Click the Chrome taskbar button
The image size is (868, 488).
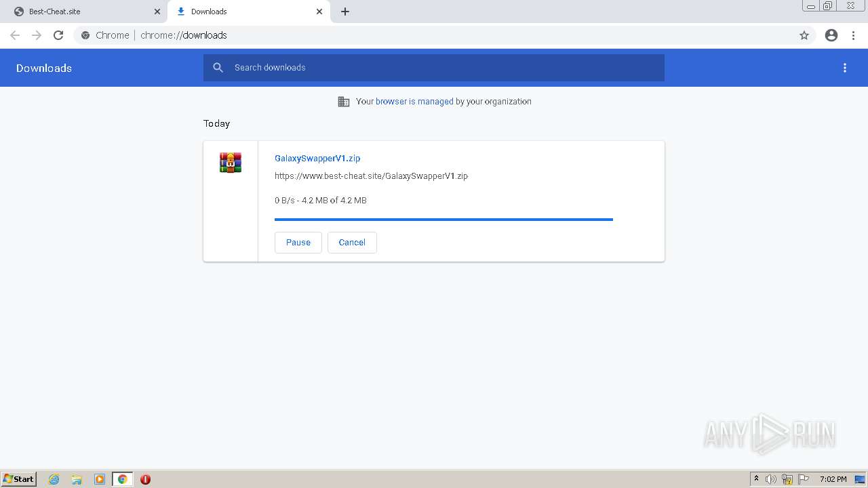point(122,479)
